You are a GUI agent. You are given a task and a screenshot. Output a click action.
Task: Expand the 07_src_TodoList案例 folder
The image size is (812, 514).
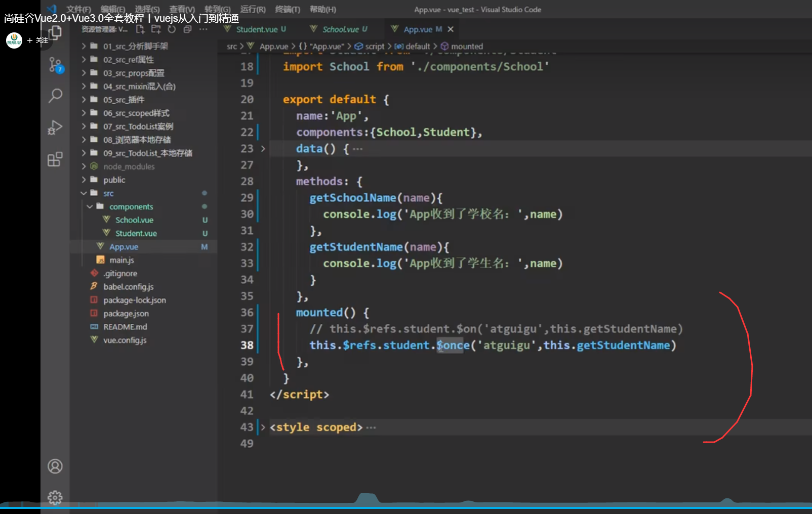tap(138, 126)
